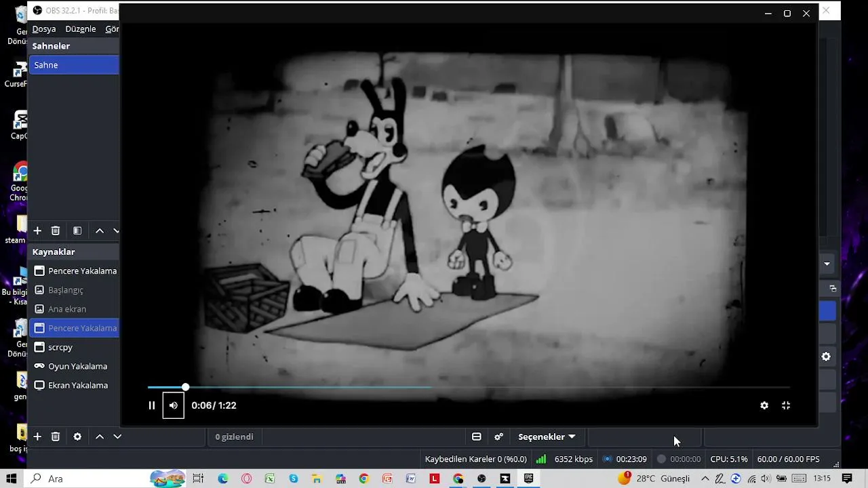Open Google Chrome from the taskbar
The image size is (868, 488).
point(364,479)
